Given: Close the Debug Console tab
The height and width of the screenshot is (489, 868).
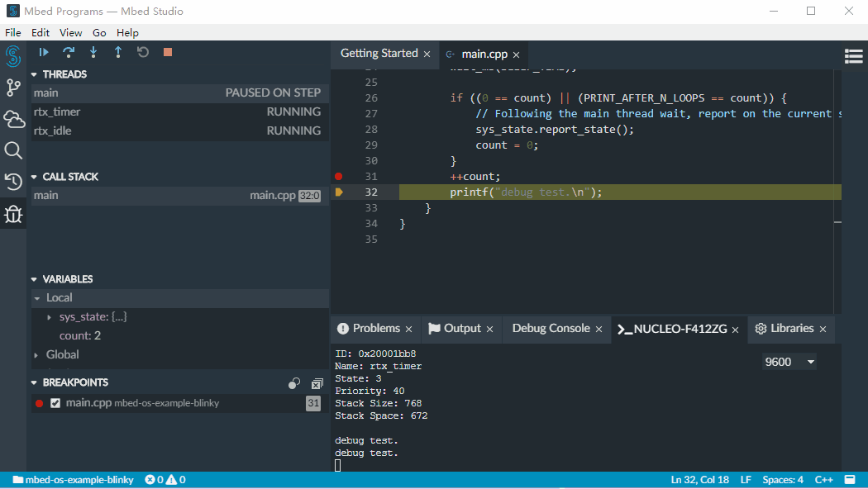Looking at the screenshot, I should tap(599, 329).
